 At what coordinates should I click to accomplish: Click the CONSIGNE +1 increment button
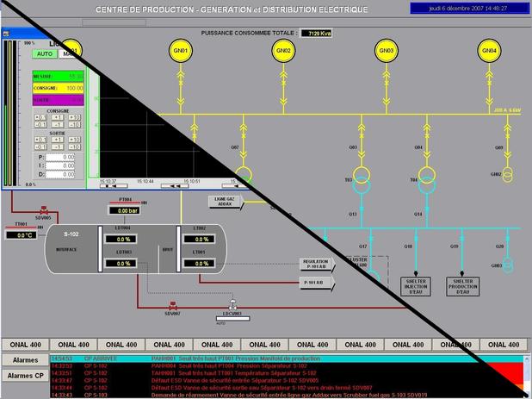pyautogui.click(x=58, y=116)
